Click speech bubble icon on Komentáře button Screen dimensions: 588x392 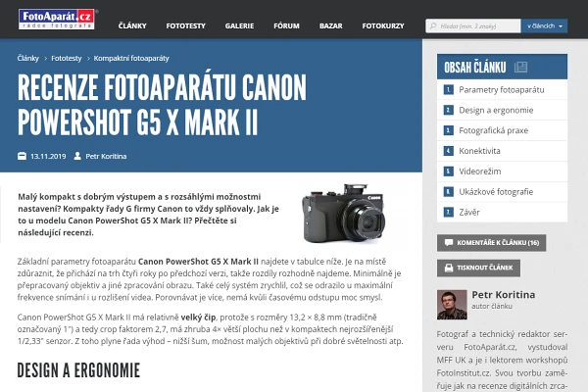[449, 243]
